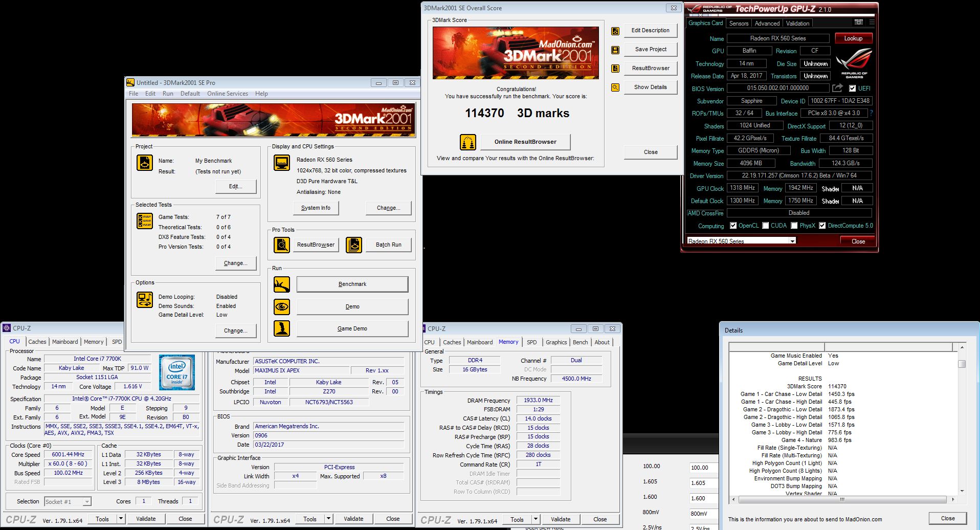The height and width of the screenshot is (530, 980).
Task: Open the SPD tab in the CPU-Z Memory window
Action: point(532,342)
